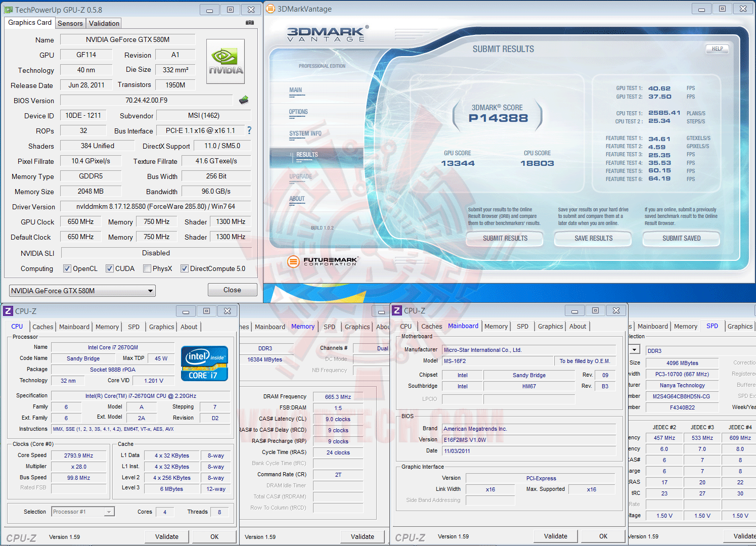Screen dimensions: 756x546
Task: Click the 3DMarkVantage title bar icon
Action: 271,9
